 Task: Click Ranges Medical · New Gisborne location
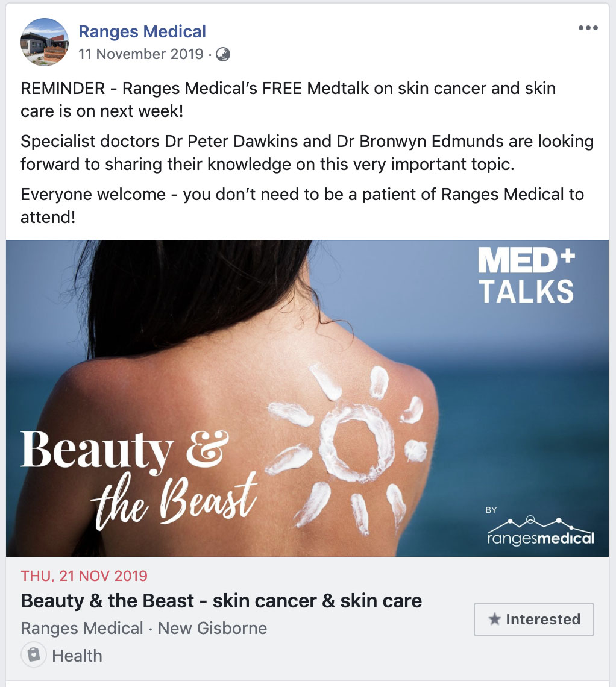coord(143,629)
